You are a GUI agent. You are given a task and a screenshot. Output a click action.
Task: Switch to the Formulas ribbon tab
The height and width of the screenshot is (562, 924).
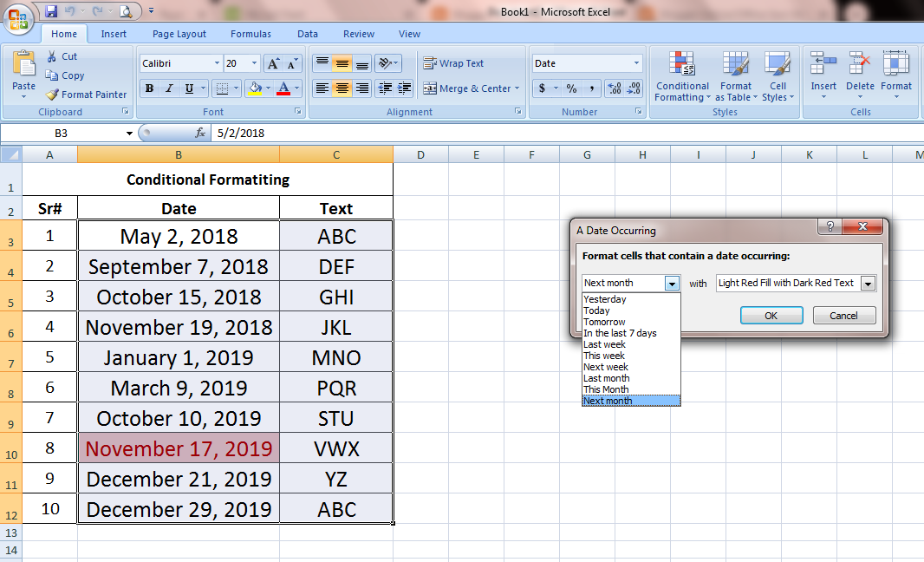(x=251, y=34)
